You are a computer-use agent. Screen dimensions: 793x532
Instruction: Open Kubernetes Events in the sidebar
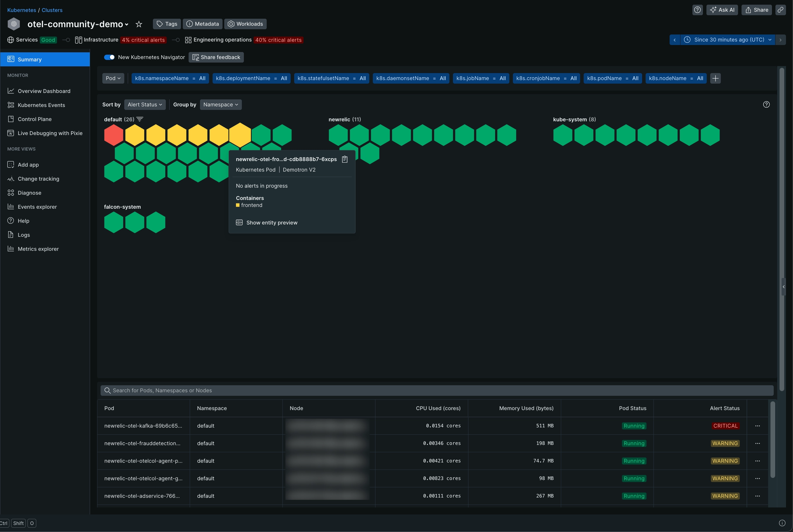coord(41,105)
